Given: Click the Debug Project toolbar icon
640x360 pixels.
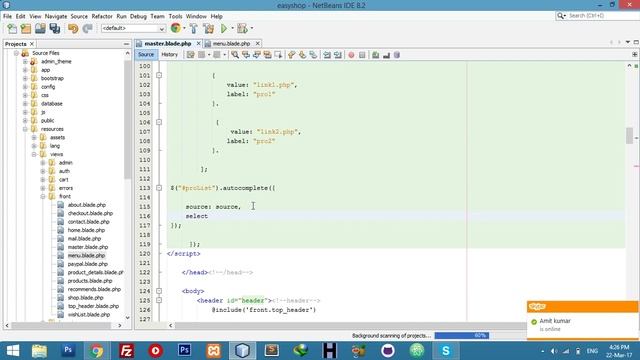Looking at the screenshot, I should [x=242, y=29].
